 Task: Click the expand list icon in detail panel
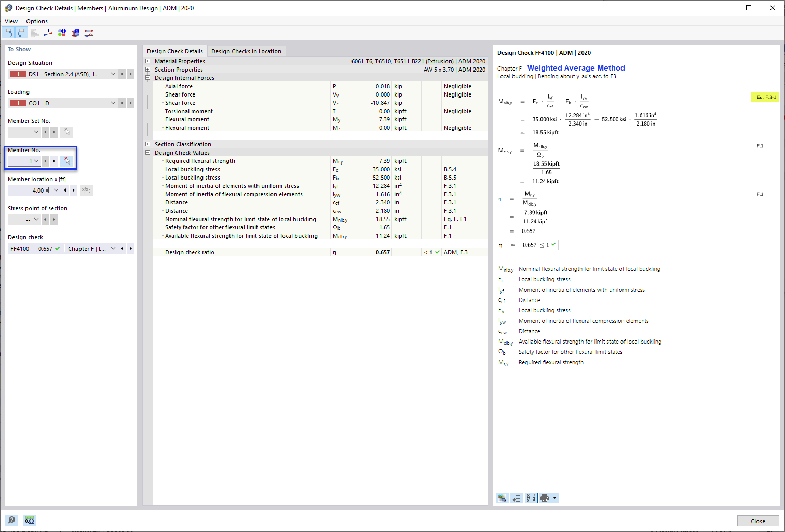tap(516, 497)
